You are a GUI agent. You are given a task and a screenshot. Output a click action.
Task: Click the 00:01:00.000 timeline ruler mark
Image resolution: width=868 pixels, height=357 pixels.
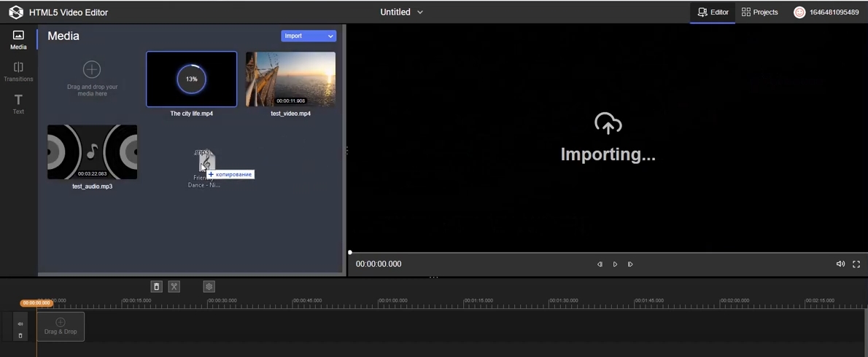tap(393, 301)
